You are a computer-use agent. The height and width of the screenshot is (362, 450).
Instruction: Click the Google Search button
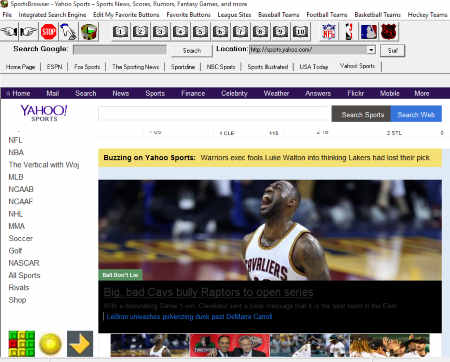click(x=192, y=51)
